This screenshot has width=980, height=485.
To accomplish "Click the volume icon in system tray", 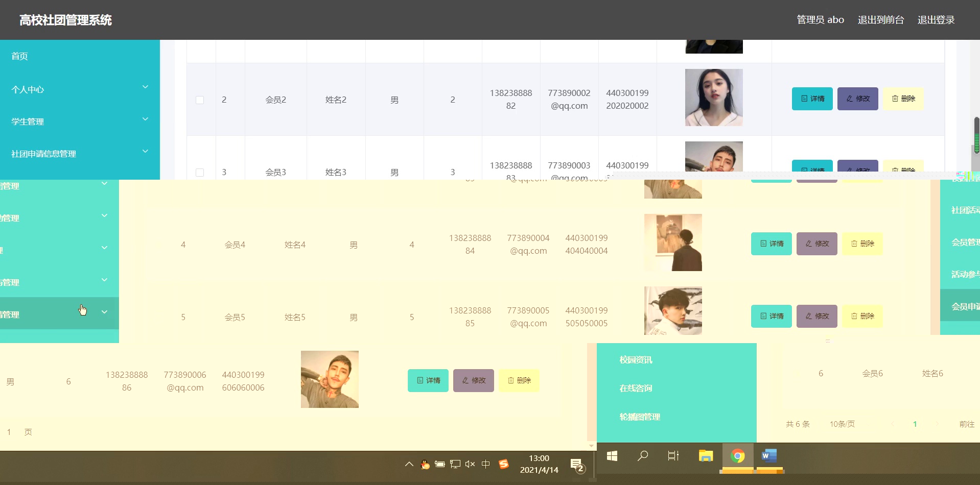I will [470, 464].
